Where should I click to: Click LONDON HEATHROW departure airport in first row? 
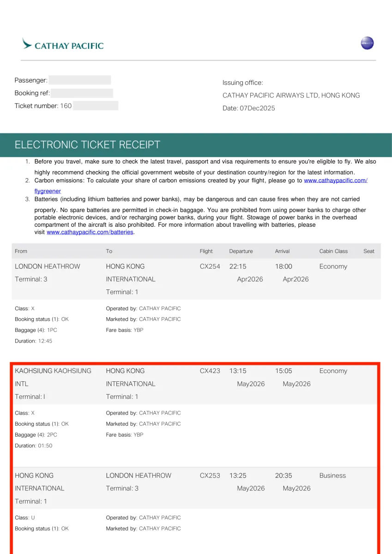pyautogui.click(x=48, y=266)
